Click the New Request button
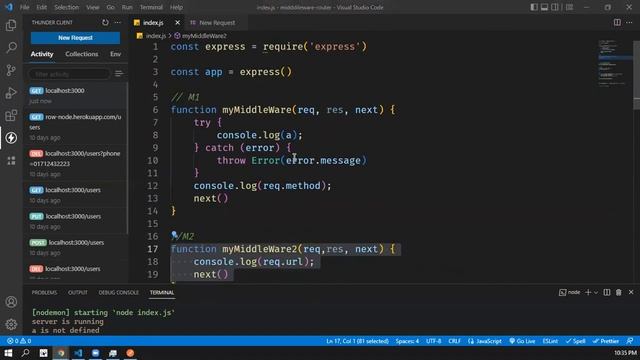The width and height of the screenshot is (640, 360). pyautogui.click(x=76, y=38)
